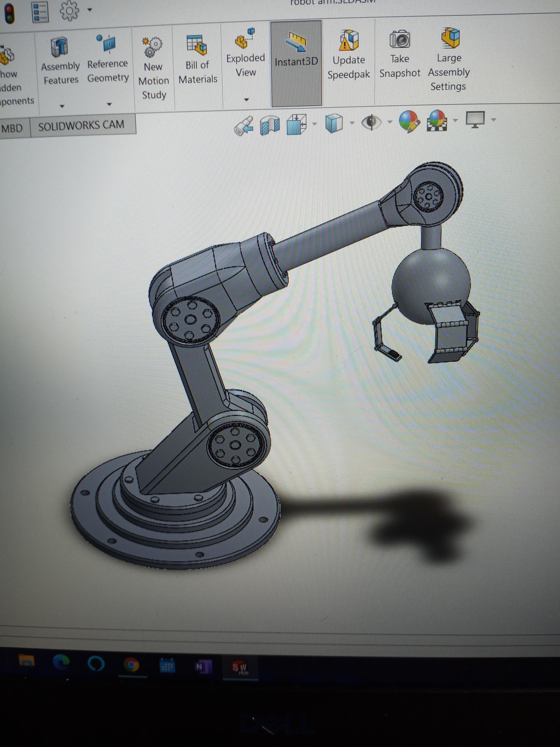Switch to the MBD tab
The height and width of the screenshot is (747, 560).
[x=12, y=128]
